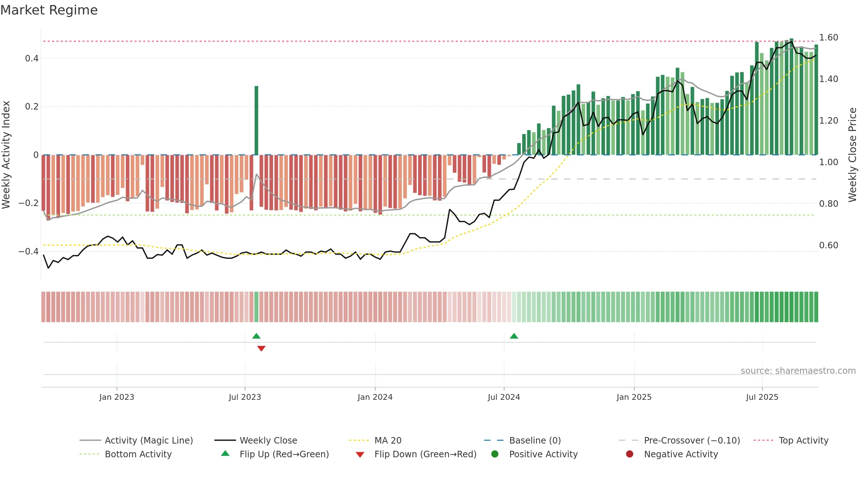The image size is (868, 488).
Task: Click the pink dotted sample beside Top Activity
Action: pos(764,440)
